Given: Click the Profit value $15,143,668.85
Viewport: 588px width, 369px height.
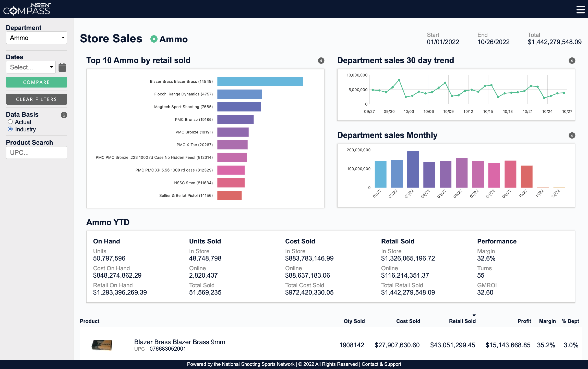Looking at the screenshot, I should (x=508, y=345).
